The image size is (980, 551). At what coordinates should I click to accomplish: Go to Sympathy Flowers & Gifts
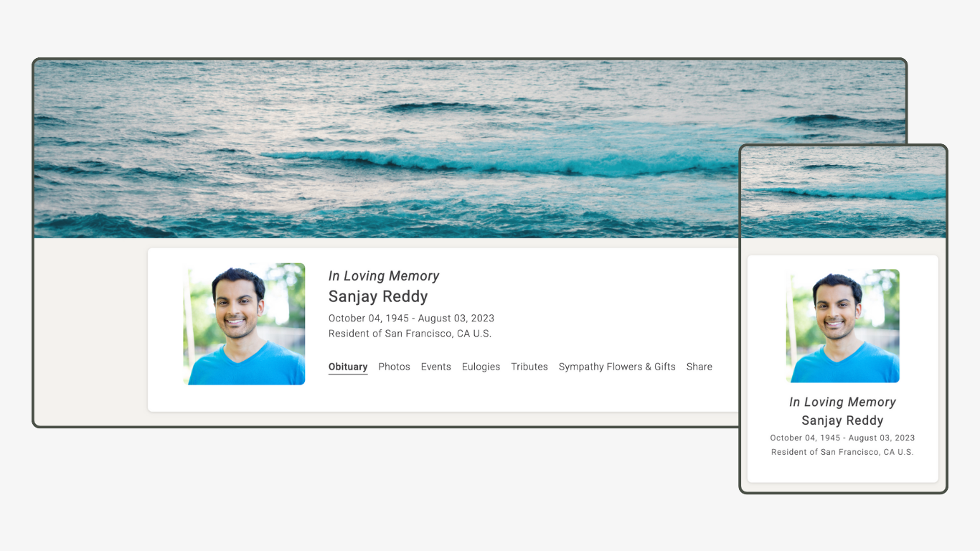click(617, 367)
